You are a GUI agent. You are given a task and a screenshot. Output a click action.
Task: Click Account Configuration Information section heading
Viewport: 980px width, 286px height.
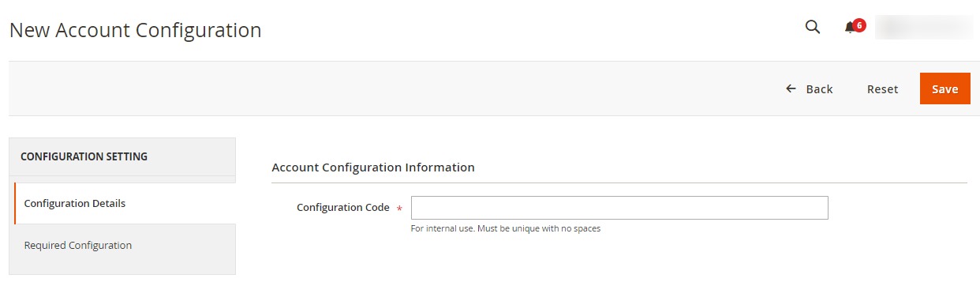pyautogui.click(x=373, y=167)
